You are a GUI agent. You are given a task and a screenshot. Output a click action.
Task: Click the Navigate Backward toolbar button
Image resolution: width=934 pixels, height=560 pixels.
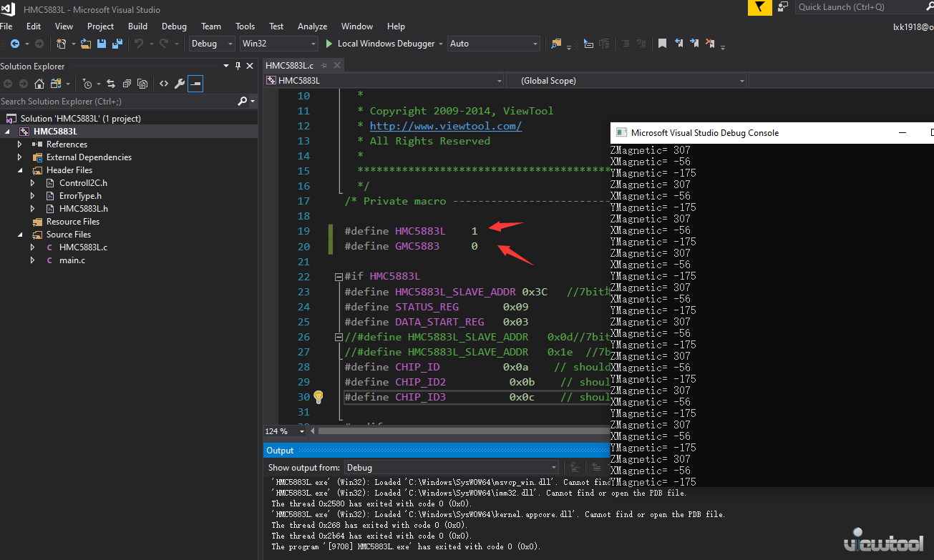click(x=15, y=44)
